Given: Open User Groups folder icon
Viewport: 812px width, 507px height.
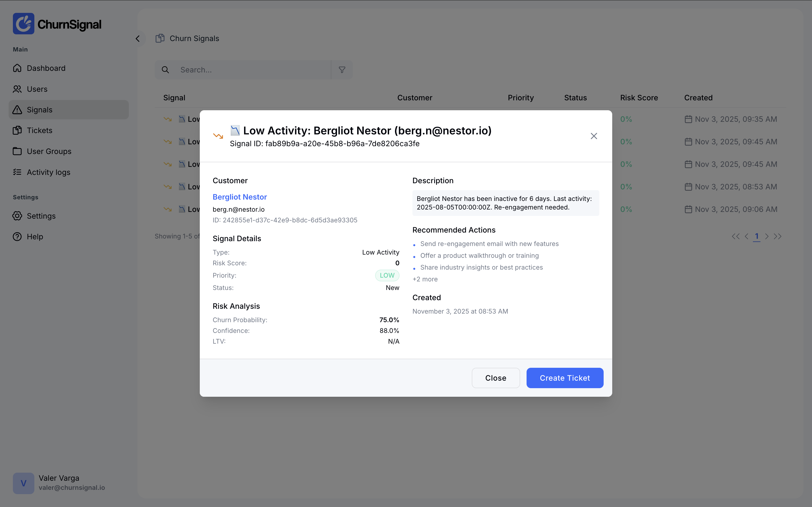Looking at the screenshot, I should [x=17, y=151].
